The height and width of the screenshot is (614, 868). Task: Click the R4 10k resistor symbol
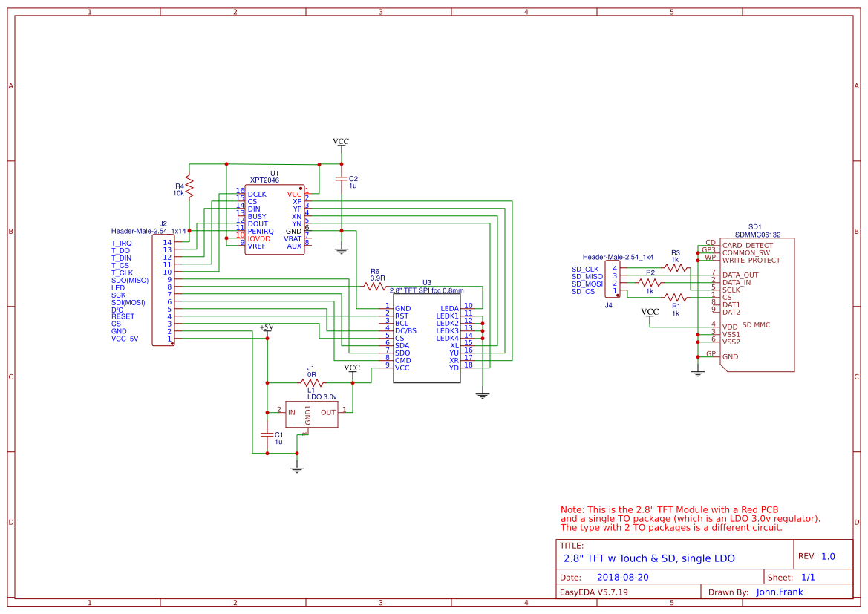coord(189,186)
